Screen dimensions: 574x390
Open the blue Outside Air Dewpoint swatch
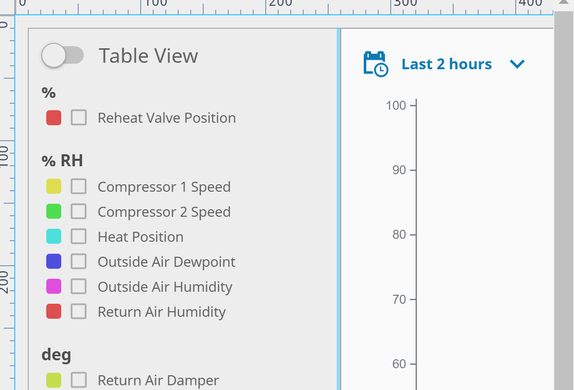click(x=54, y=261)
